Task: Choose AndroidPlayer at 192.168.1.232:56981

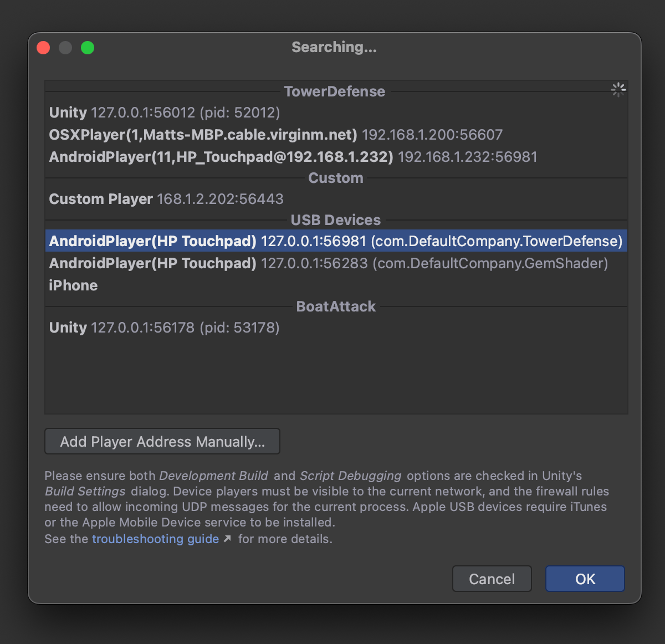Action: [293, 157]
